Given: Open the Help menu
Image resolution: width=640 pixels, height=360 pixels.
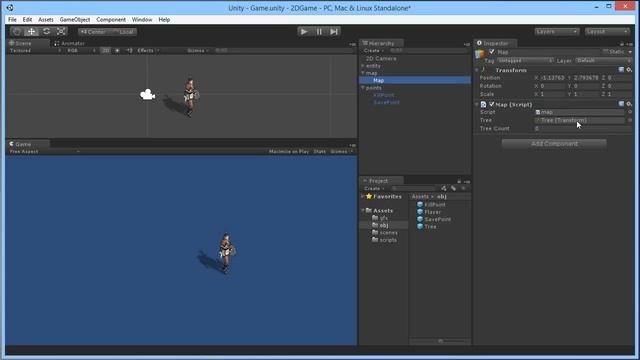Looking at the screenshot, I should [x=164, y=20].
